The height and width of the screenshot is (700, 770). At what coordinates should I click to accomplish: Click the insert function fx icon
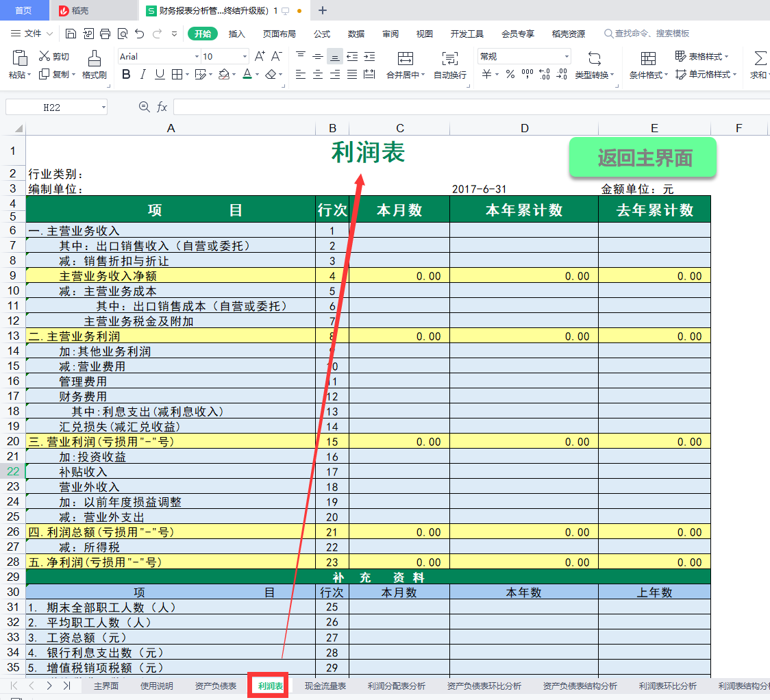click(x=162, y=107)
